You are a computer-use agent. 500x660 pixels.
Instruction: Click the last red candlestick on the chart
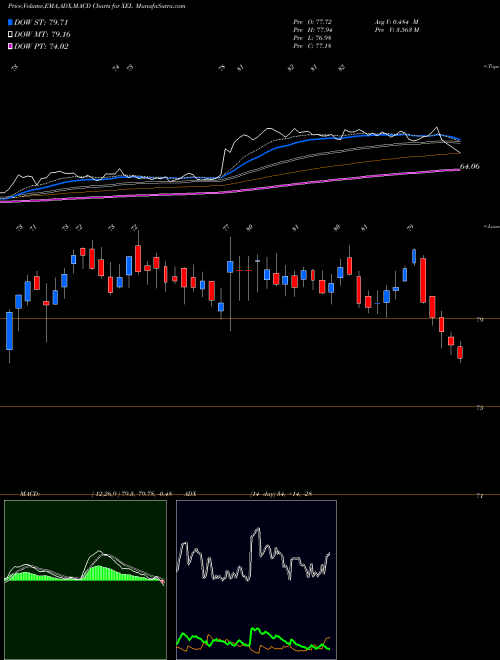coord(460,353)
